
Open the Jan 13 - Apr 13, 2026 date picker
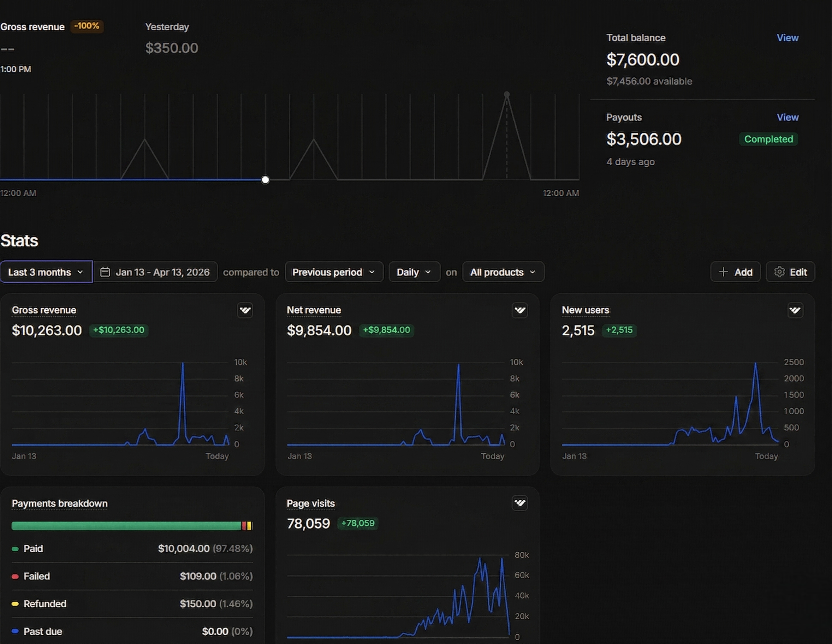pos(156,272)
